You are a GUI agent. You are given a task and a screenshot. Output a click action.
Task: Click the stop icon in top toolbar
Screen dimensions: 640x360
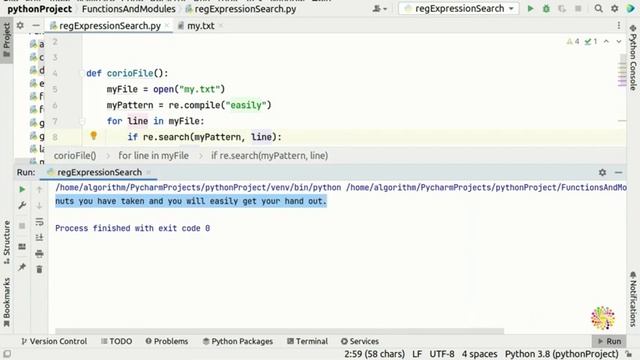click(578, 8)
